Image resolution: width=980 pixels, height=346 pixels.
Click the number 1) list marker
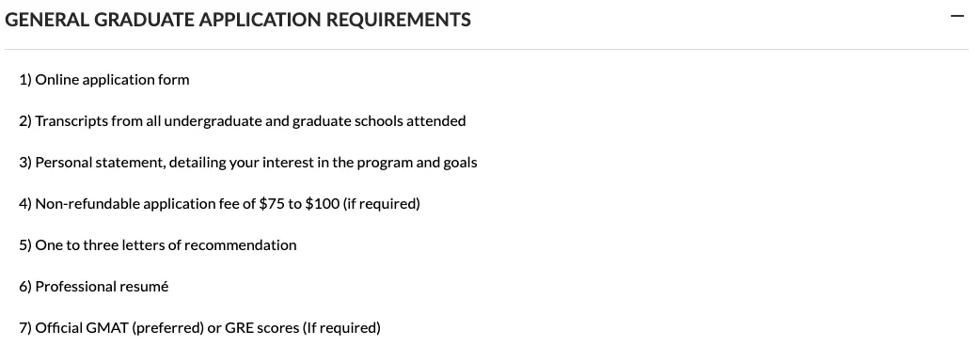[x=25, y=80]
